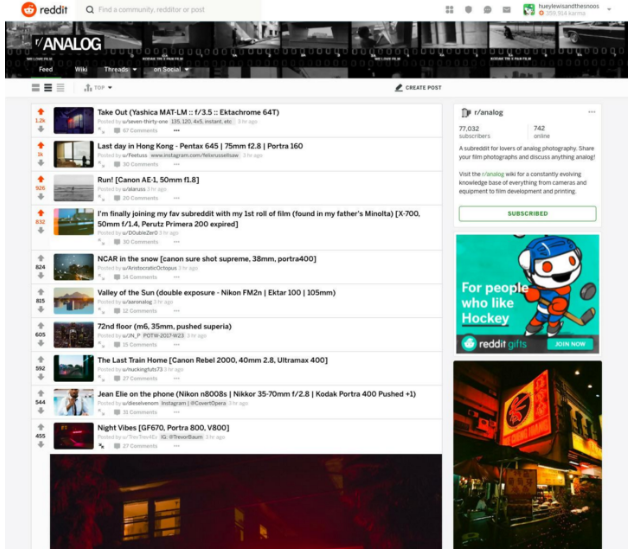Select the card view layout icon
Viewport: 629px width, 549px height.
tap(36, 87)
